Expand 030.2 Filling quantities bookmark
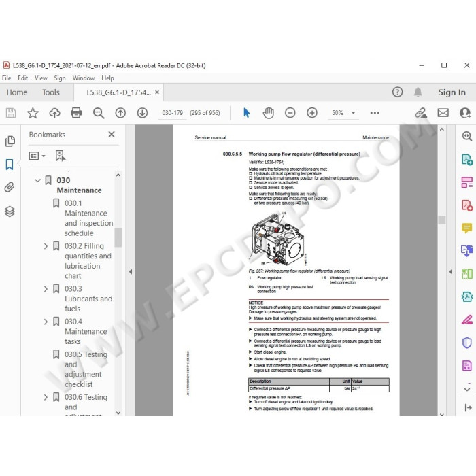This screenshot has width=476, height=476. pos(46,246)
